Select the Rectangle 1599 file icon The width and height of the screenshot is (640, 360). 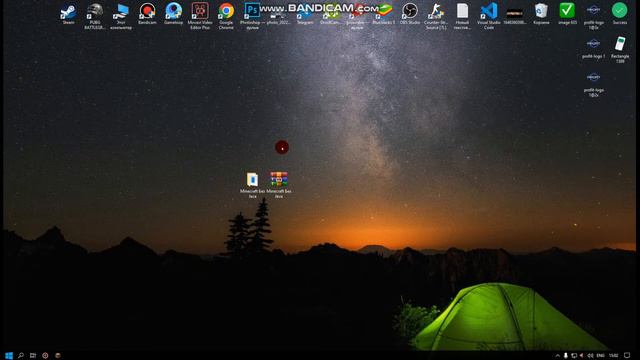[620, 50]
